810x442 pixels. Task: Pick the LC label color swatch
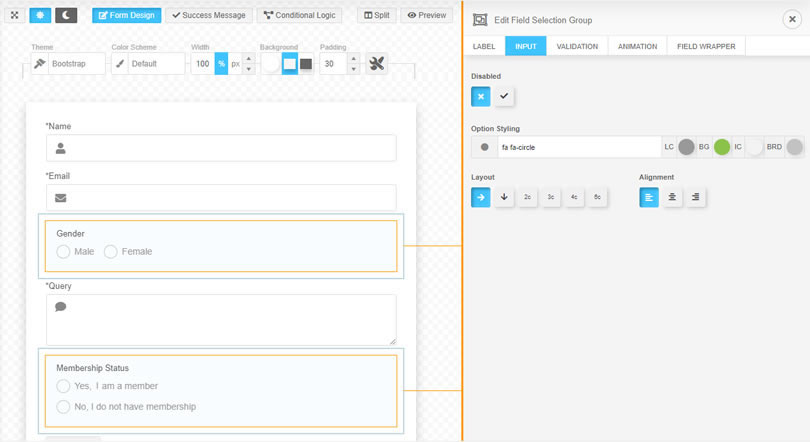pyautogui.click(x=686, y=147)
